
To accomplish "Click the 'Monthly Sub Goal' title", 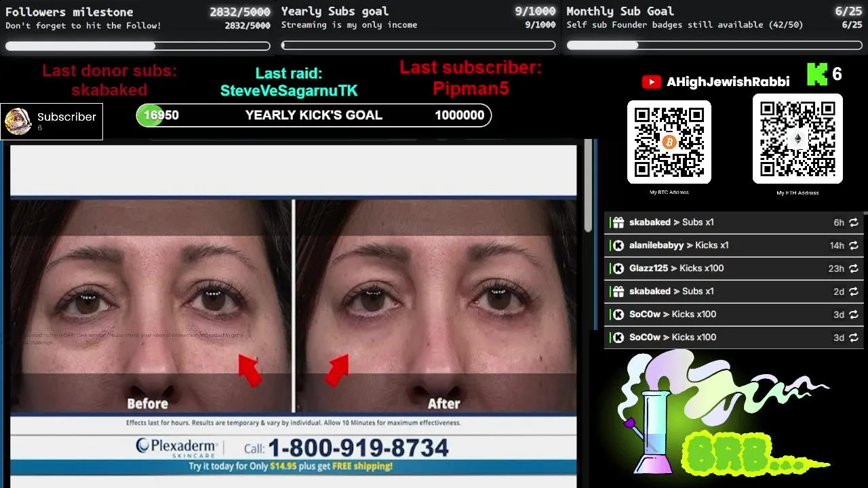I will [620, 11].
